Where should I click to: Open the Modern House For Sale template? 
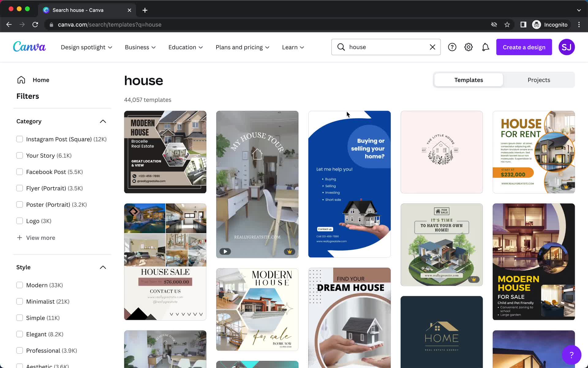pos(533,262)
